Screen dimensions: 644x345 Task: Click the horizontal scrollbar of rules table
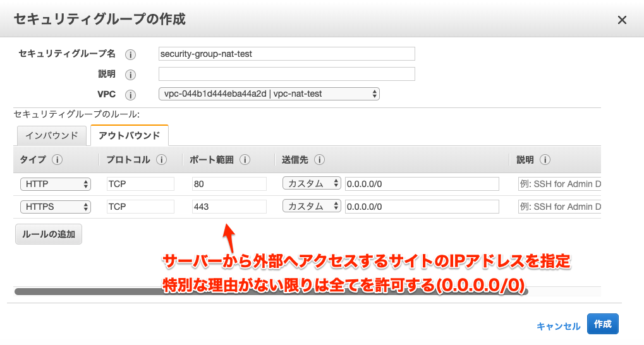point(271,292)
